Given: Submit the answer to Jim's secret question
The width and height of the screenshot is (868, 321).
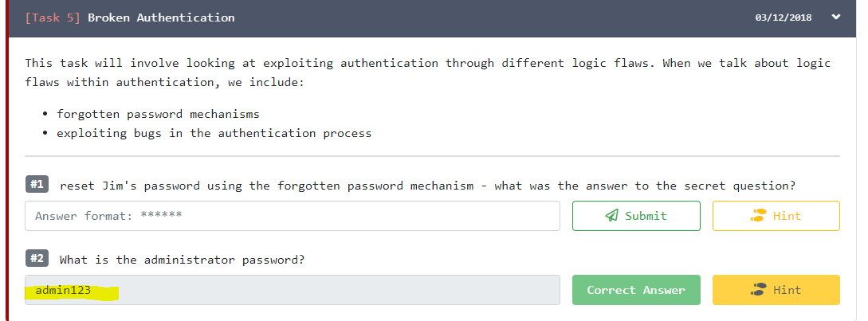Looking at the screenshot, I should coord(636,216).
